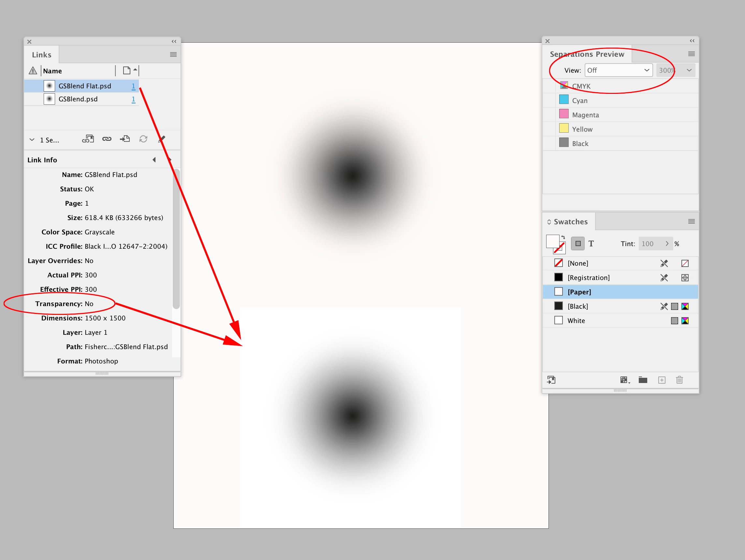Select the Swatches panel tab

[x=570, y=222]
